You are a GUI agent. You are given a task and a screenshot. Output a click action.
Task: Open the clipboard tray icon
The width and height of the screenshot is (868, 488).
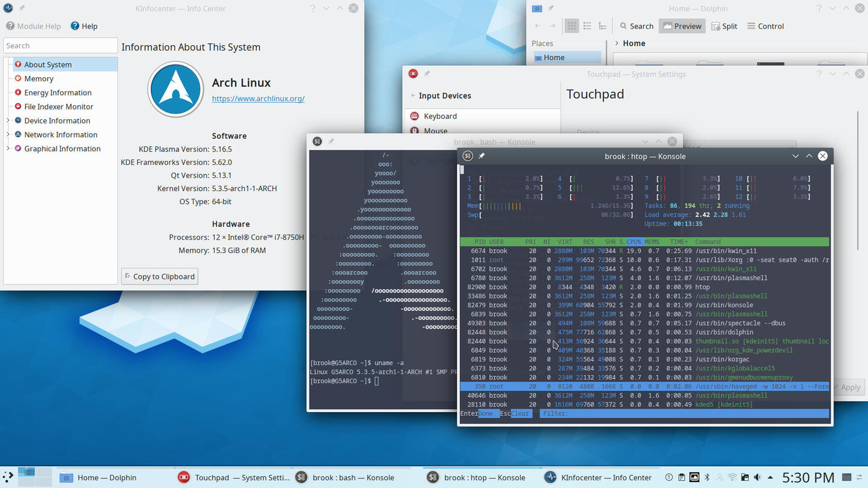[x=681, y=477]
